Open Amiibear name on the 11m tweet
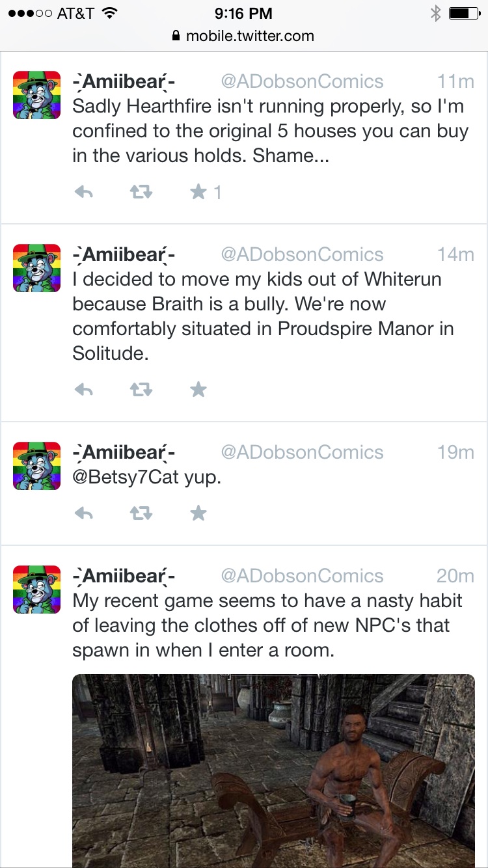The image size is (488, 868). (124, 82)
